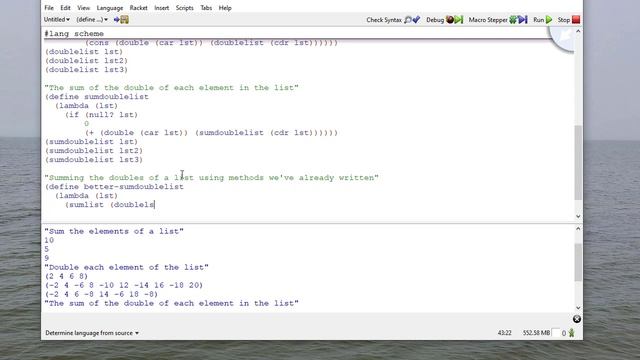This screenshot has height=360, width=640.
Task: Open the Macro Stepper
Action: click(498, 20)
